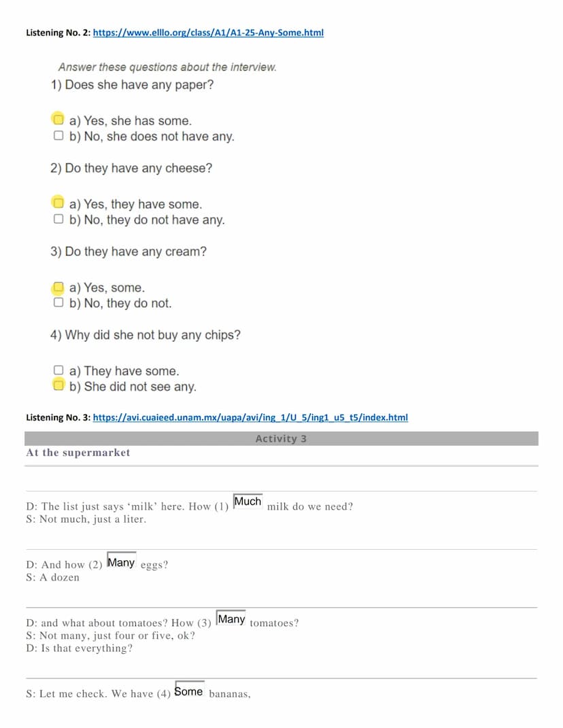Select 'They have some' chips answer

tap(58, 370)
